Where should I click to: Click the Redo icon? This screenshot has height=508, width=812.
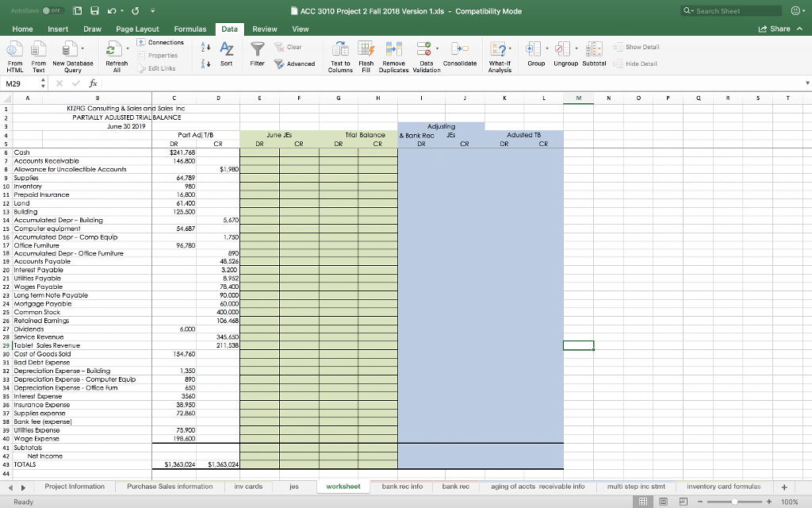136,11
